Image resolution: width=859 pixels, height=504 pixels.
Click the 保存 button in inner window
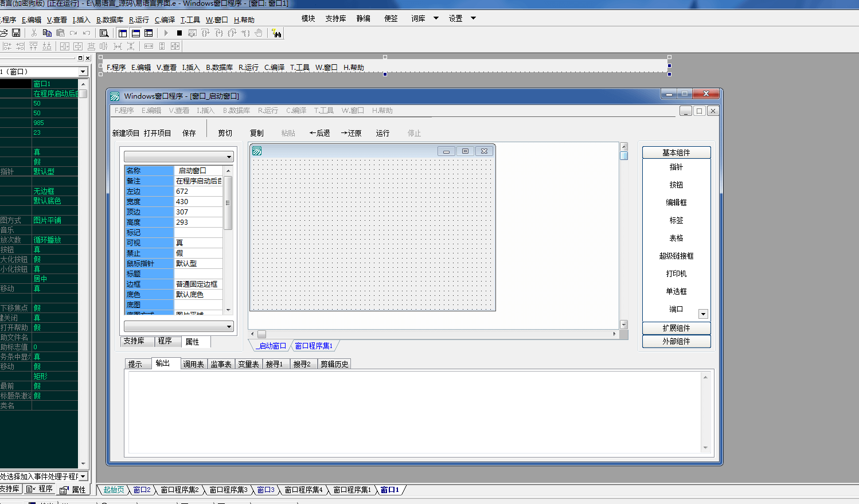click(x=189, y=133)
